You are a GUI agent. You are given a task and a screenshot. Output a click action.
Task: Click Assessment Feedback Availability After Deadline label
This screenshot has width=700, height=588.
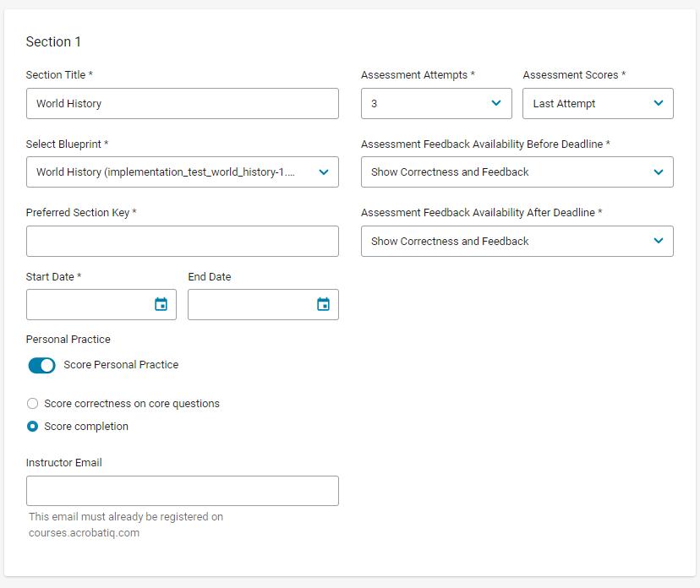click(x=482, y=212)
